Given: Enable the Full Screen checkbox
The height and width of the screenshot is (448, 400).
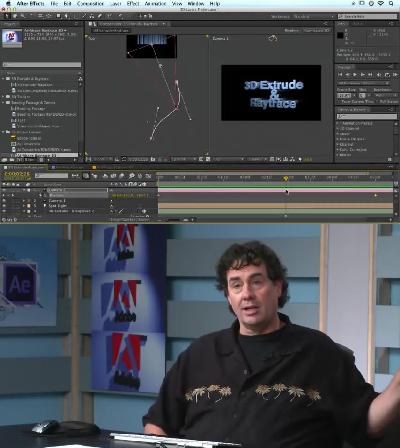Looking at the screenshot, I should point(378,101).
